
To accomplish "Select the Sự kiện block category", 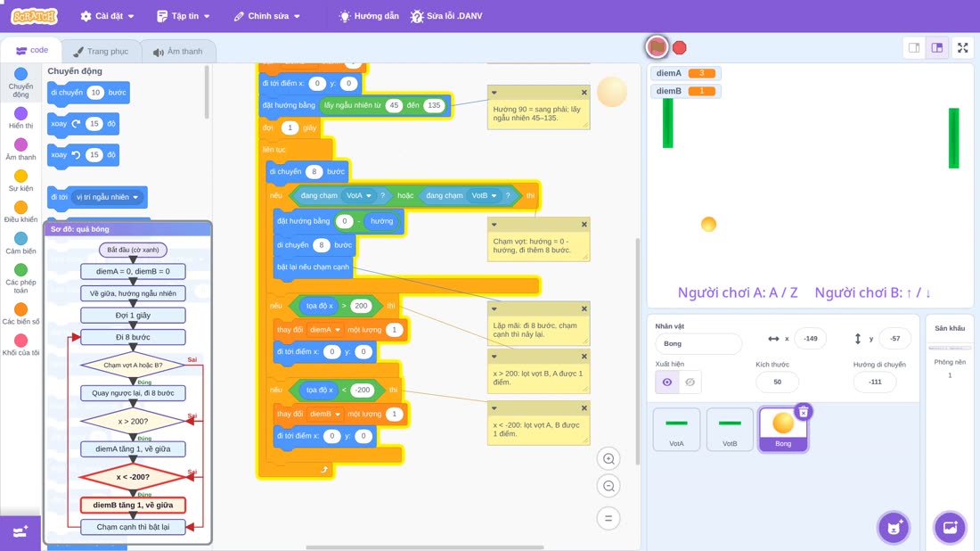I will point(20,180).
